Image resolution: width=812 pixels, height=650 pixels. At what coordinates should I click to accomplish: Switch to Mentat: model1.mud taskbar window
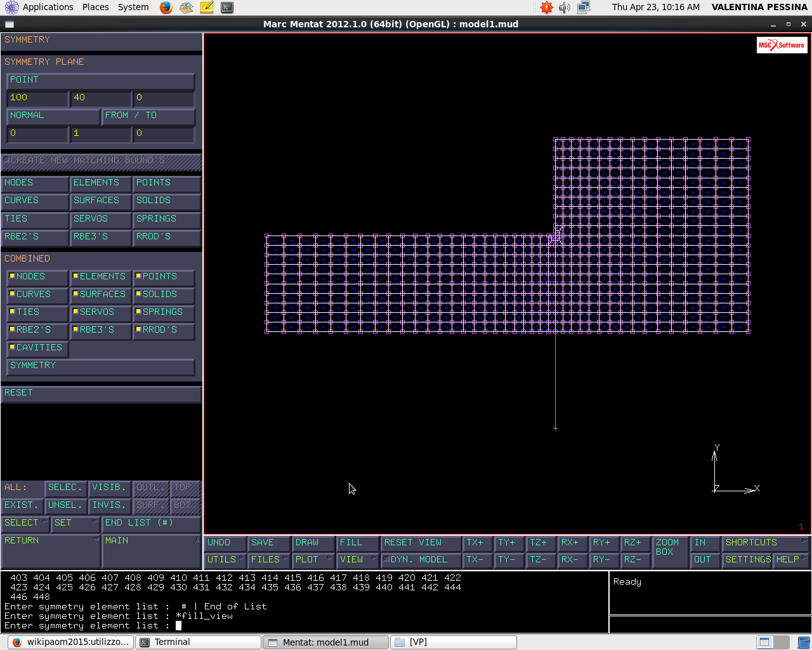pyautogui.click(x=326, y=642)
